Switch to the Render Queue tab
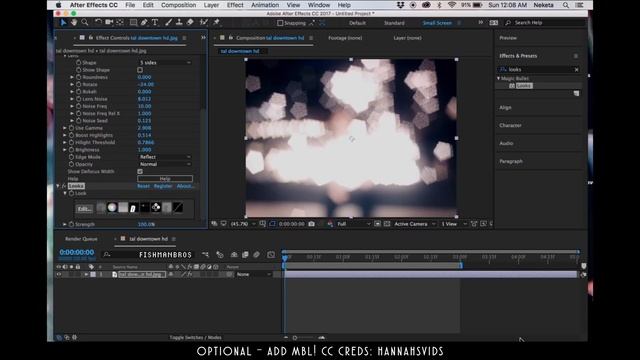The height and width of the screenshot is (360, 640). click(x=81, y=239)
